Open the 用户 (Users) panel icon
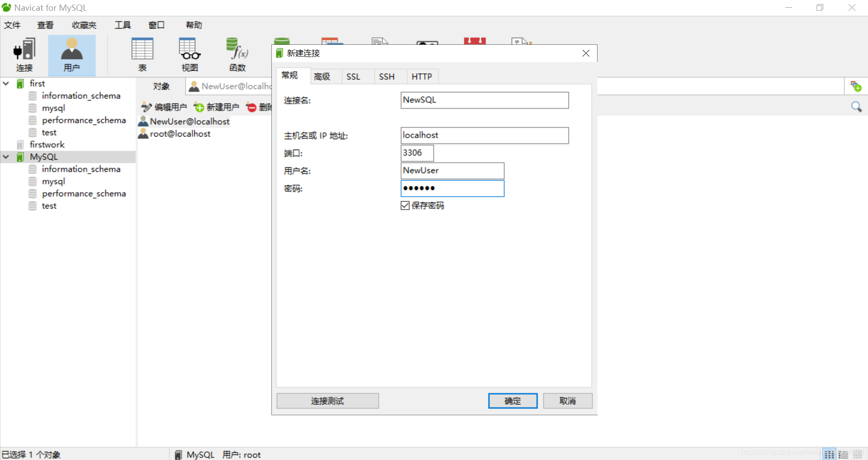The width and height of the screenshot is (868, 460). [71, 54]
